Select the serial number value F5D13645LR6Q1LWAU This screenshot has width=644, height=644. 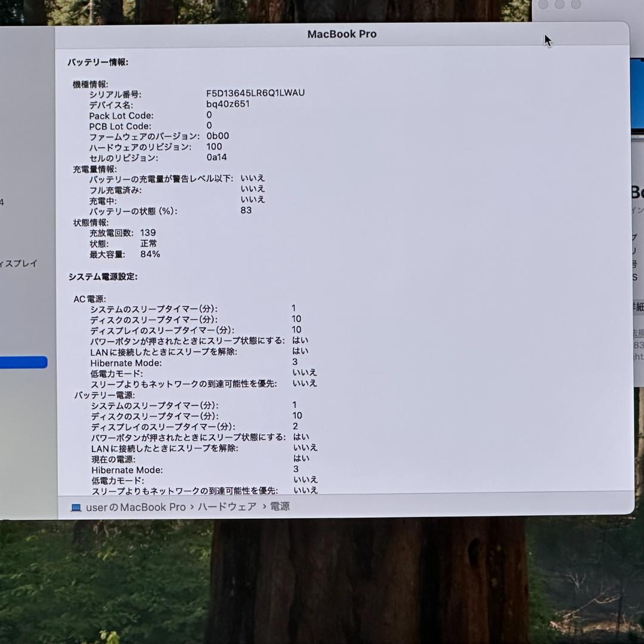[x=255, y=93]
